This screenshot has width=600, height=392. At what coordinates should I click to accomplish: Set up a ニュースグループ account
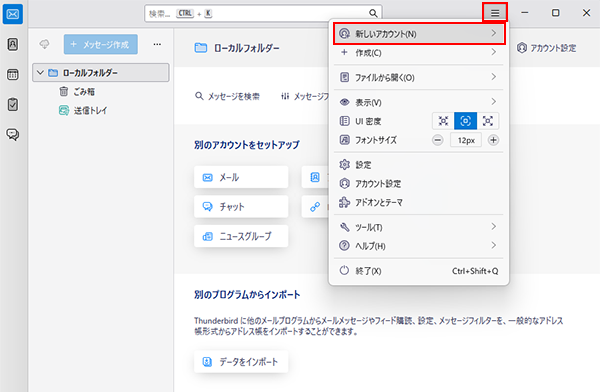tap(241, 236)
